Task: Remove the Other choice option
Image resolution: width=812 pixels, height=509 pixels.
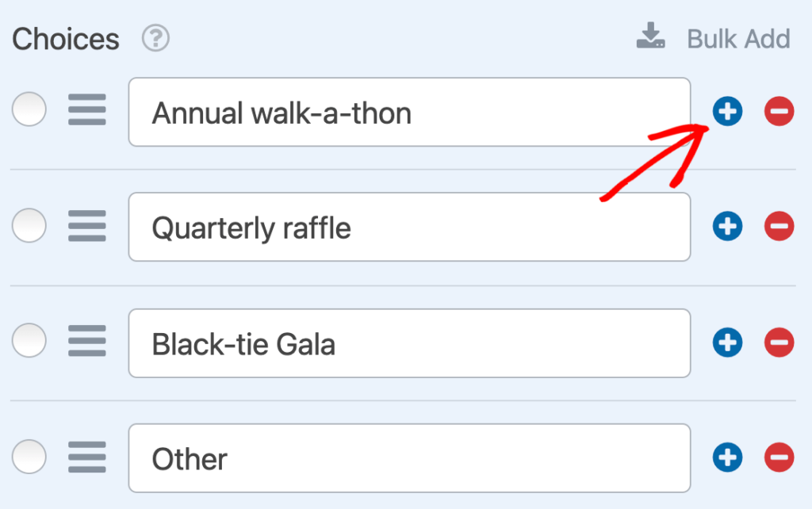Action: 778,457
